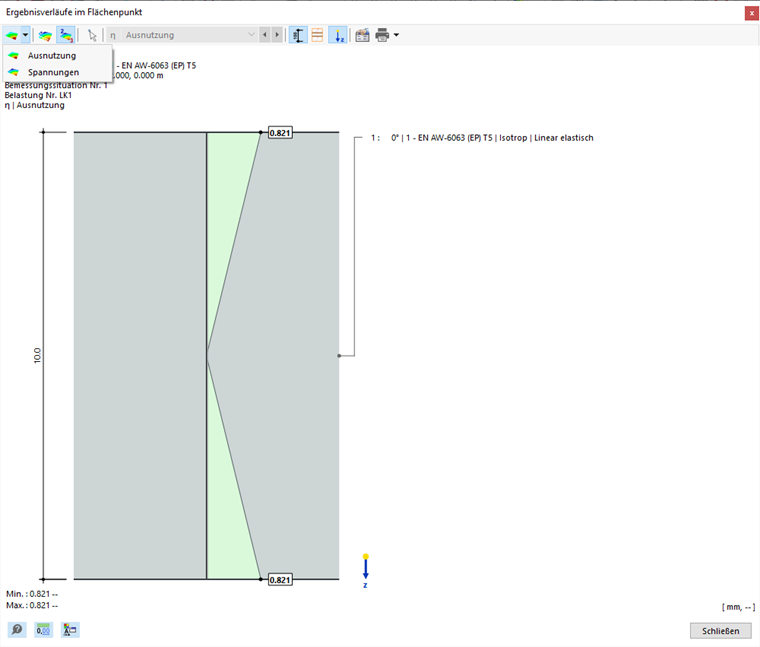The width and height of the screenshot is (760, 647).
Task: Click the 10.0 thickness dimension label
Action: click(37, 356)
